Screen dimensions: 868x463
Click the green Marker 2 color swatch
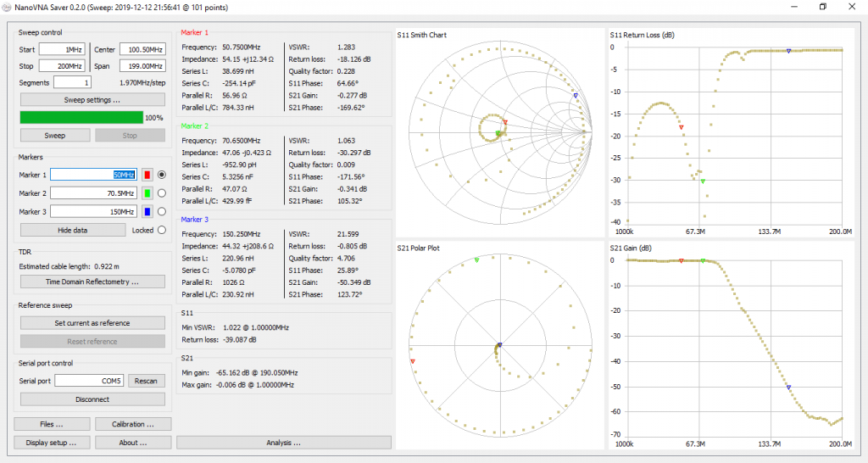tap(147, 193)
